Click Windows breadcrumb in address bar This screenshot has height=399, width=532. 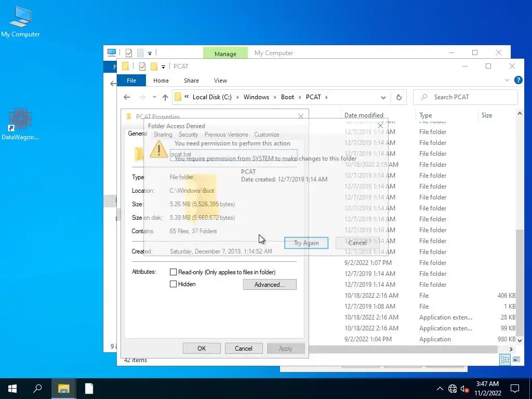pyautogui.click(x=256, y=97)
